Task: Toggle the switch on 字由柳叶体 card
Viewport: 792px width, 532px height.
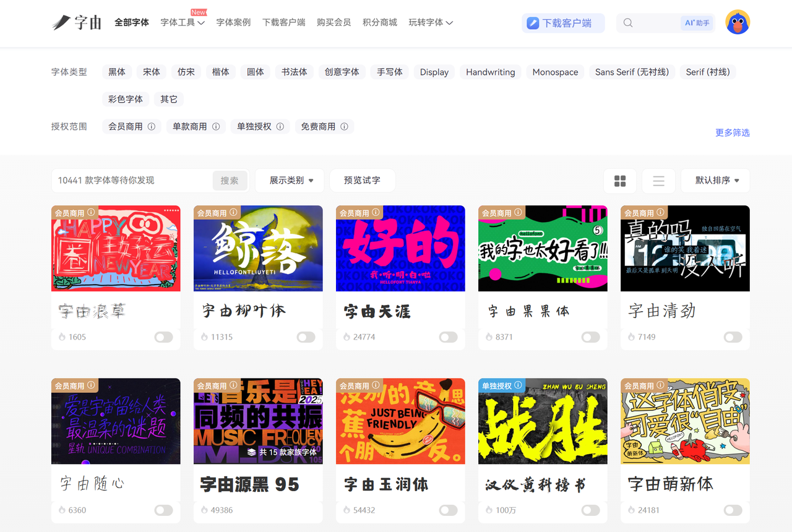Action: click(306, 337)
